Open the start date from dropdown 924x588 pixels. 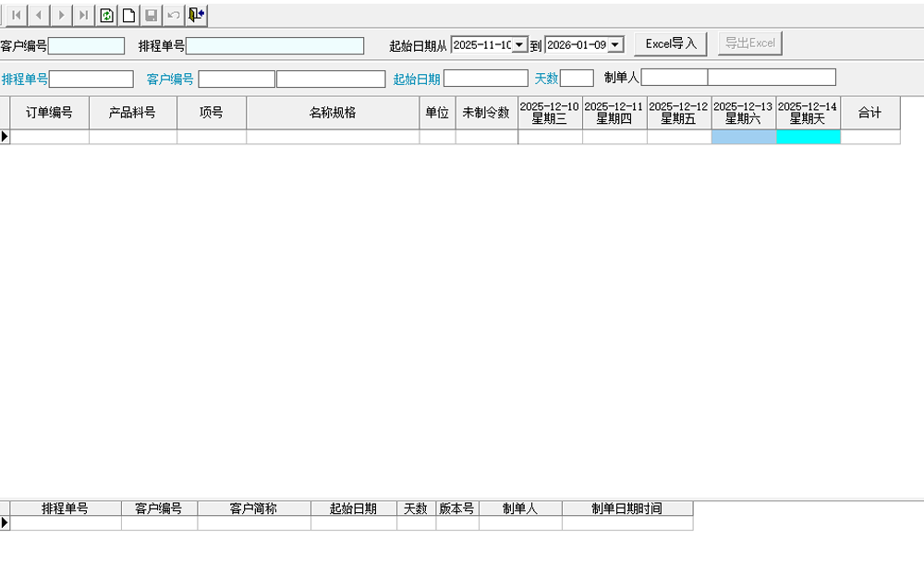click(519, 44)
